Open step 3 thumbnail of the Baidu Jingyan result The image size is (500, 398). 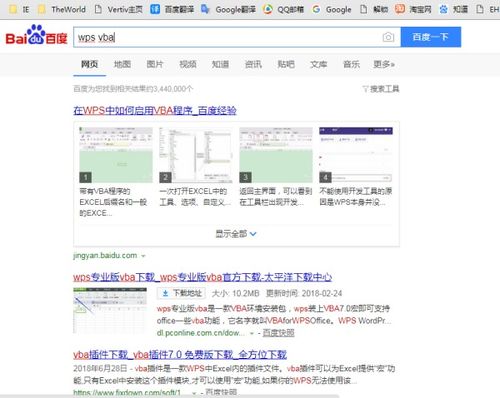276,155
